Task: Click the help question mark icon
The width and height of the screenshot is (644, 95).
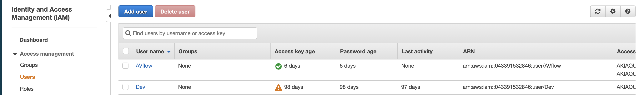Action: (x=627, y=12)
